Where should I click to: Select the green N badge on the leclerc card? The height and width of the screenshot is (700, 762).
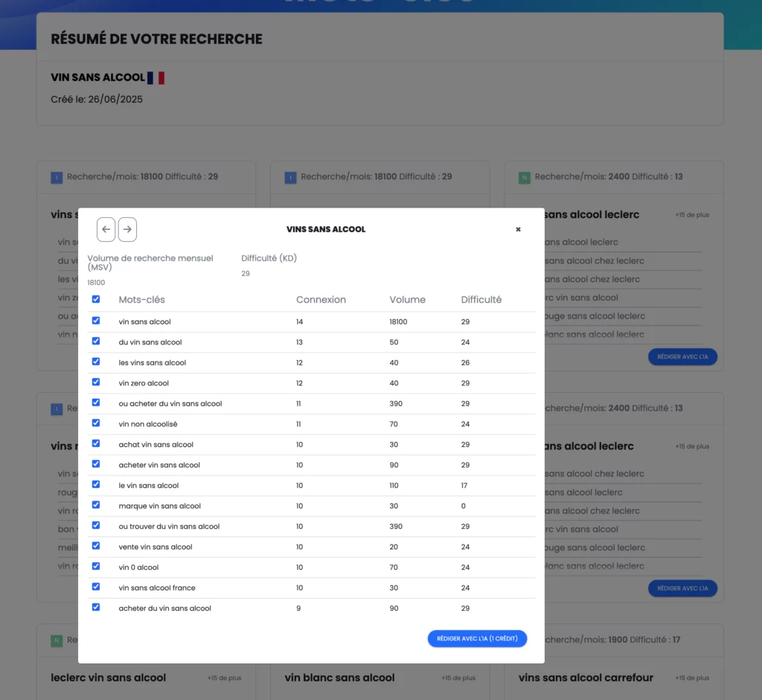(525, 178)
